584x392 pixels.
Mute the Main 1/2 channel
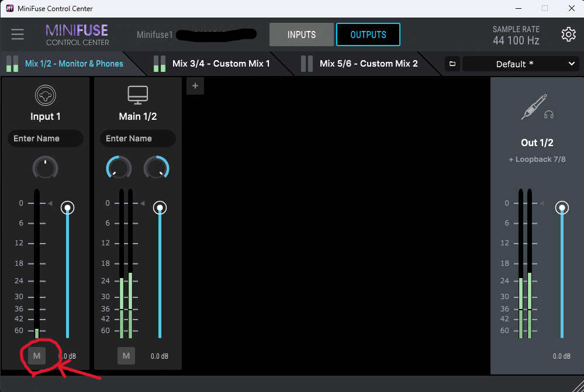pos(126,355)
